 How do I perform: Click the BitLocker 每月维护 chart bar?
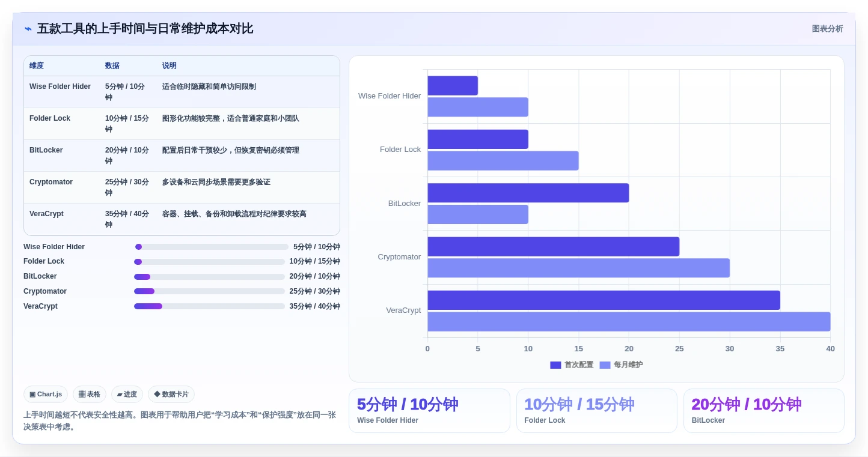coord(478,214)
